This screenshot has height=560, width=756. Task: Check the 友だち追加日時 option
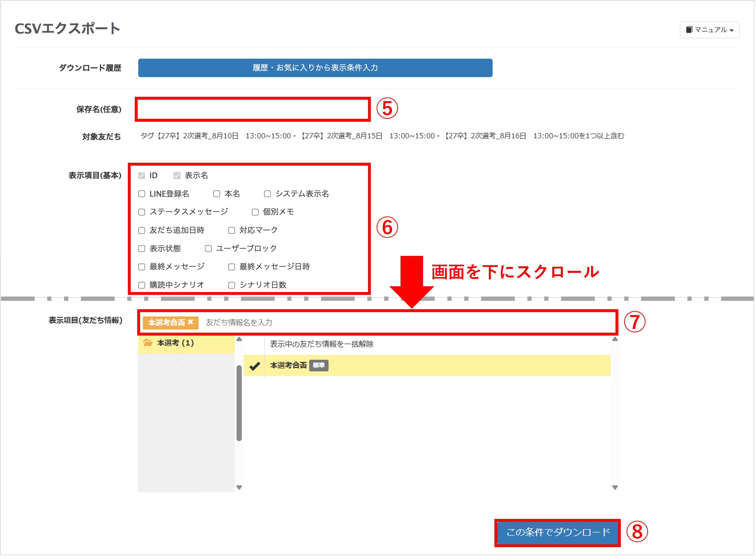(142, 230)
